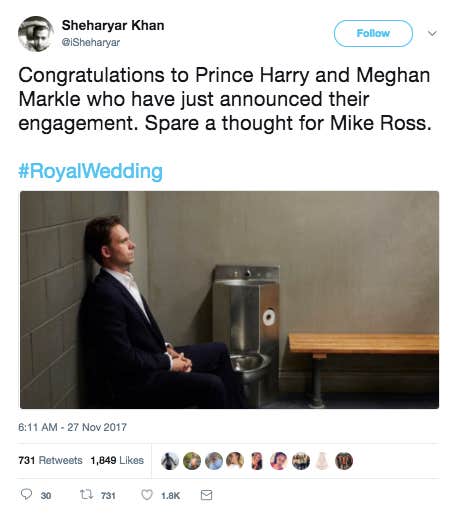This screenshot has height=520, width=463.
Task: Click the first liker avatar
Action: click(x=170, y=461)
